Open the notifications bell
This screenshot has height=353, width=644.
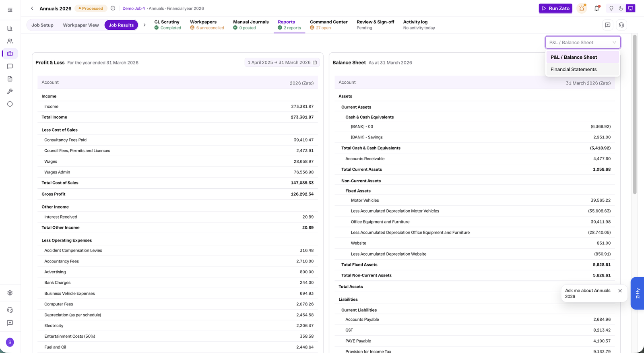click(x=597, y=8)
